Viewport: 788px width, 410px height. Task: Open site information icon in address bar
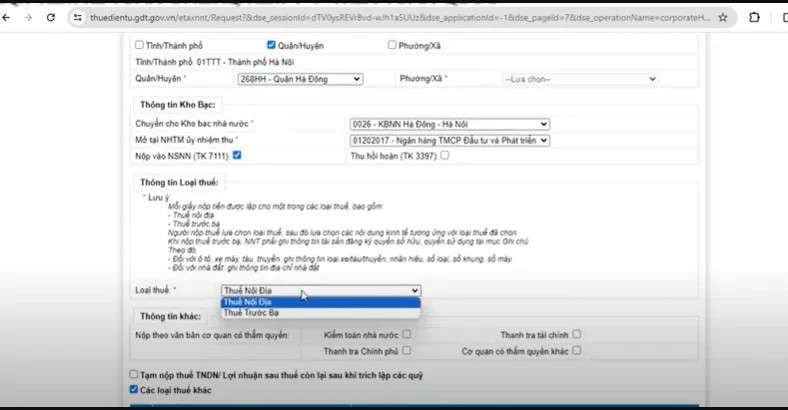coord(77,17)
